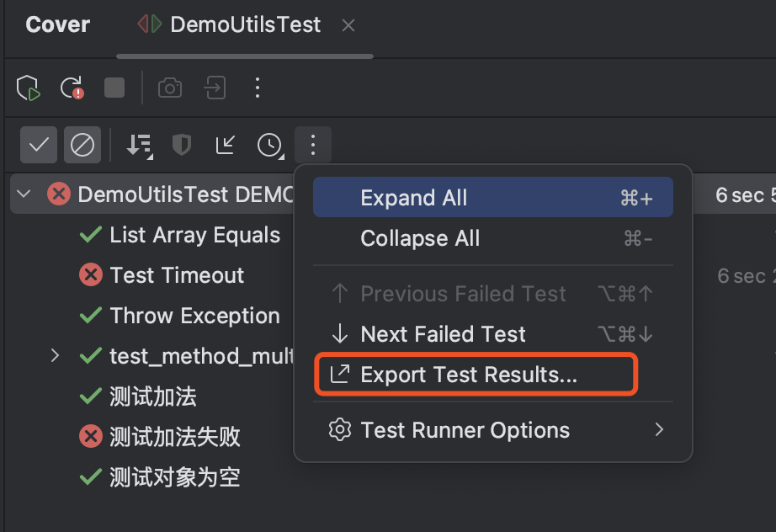Click the camera snapshot icon
776x532 pixels.
point(170,88)
